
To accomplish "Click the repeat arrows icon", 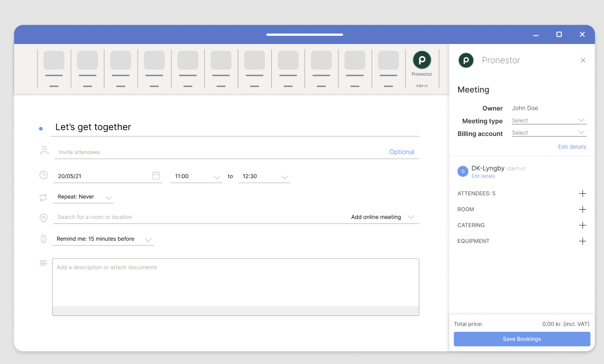I will coord(43,197).
